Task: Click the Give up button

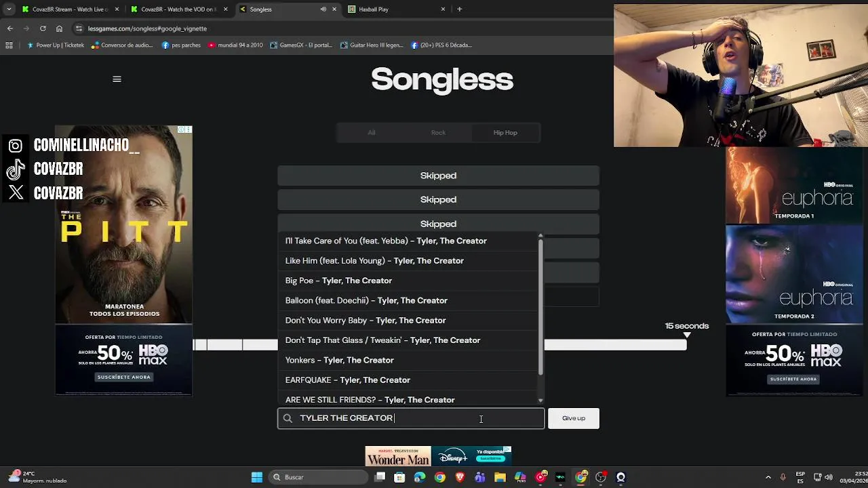Action: point(574,418)
